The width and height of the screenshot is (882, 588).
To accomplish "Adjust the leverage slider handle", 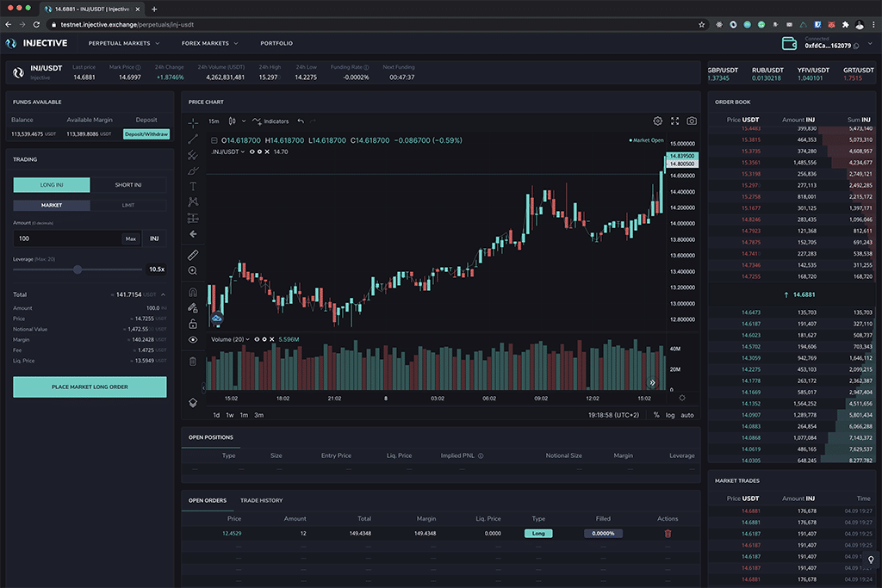I will [x=78, y=269].
